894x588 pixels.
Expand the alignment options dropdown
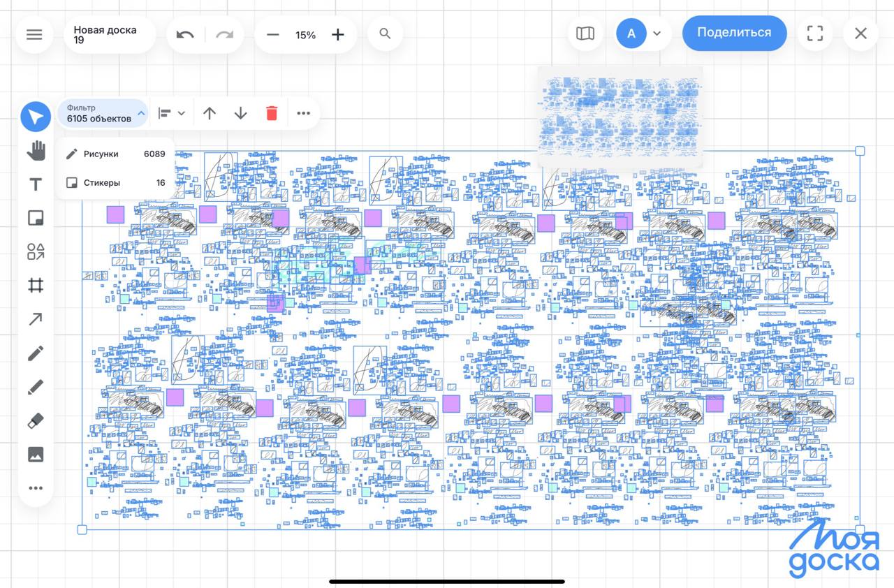[171, 113]
